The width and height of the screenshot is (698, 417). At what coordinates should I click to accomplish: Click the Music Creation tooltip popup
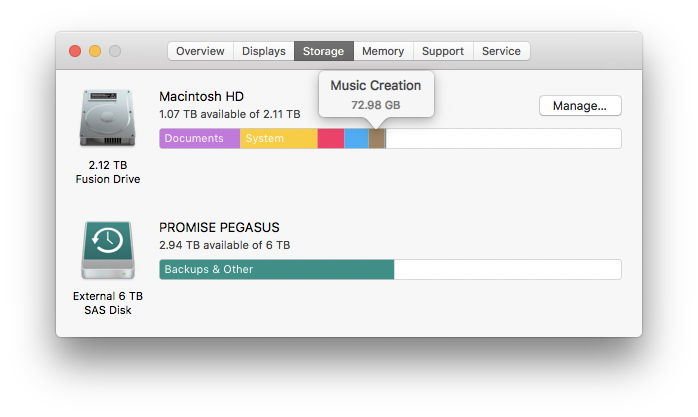[x=376, y=94]
